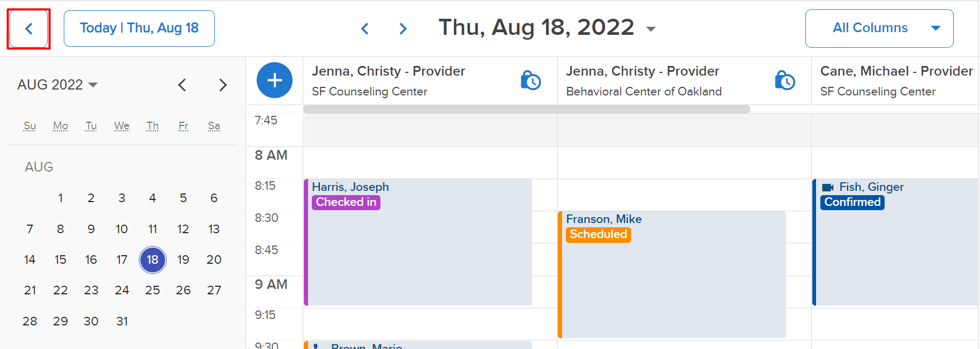
Task: Open clock icon for Behavioral Center of Oakland
Action: coord(784,80)
